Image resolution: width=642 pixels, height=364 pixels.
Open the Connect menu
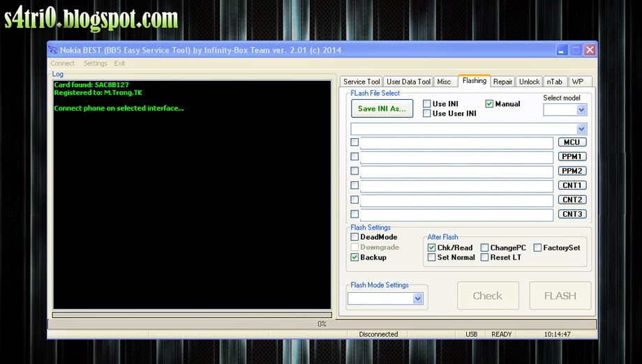coord(63,63)
